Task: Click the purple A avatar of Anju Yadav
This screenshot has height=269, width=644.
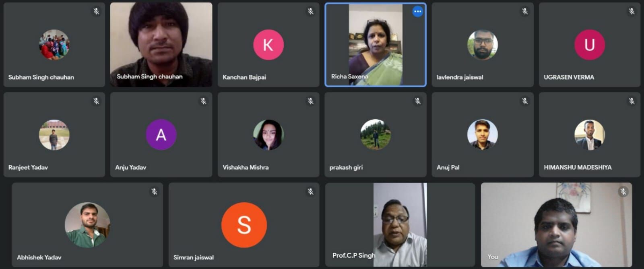Action: [161, 134]
